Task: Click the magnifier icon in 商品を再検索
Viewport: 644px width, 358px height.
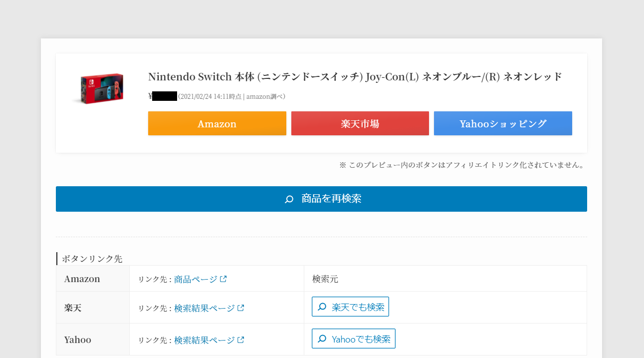Action: point(289,199)
